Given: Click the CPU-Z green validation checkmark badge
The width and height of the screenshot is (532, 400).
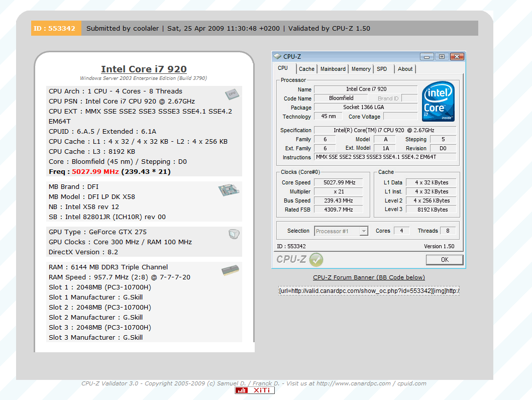Looking at the screenshot, I should tap(316, 260).
